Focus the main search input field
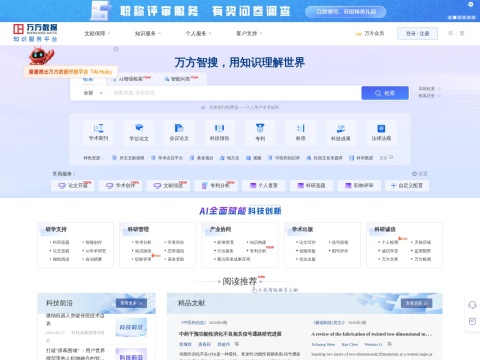This screenshot has height=360, width=480. pyautogui.click(x=234, y=93)
